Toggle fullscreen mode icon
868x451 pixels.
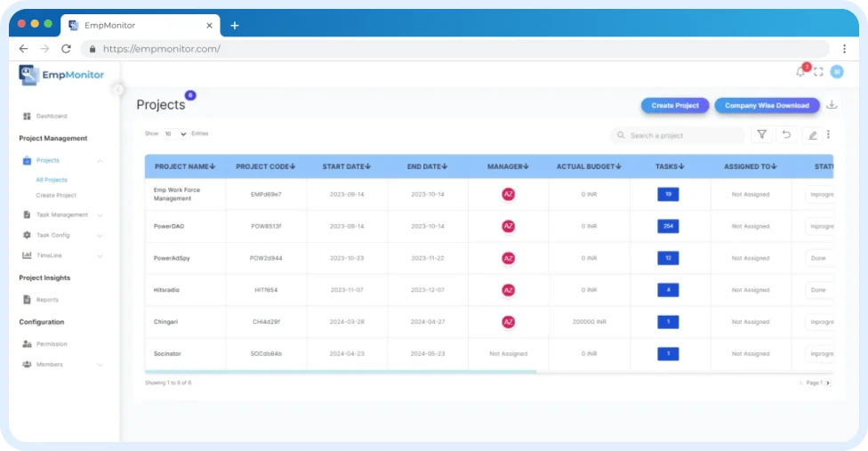(x=818, y=72)
